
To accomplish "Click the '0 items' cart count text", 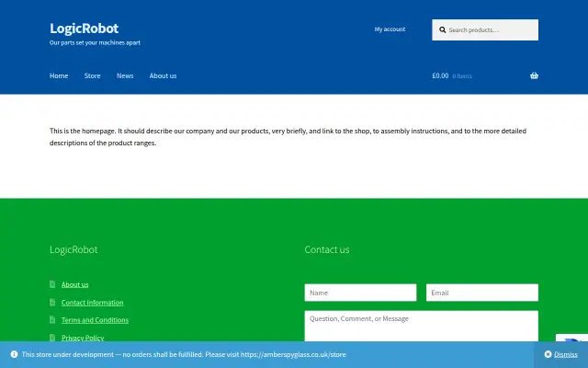I will (461, 76).
